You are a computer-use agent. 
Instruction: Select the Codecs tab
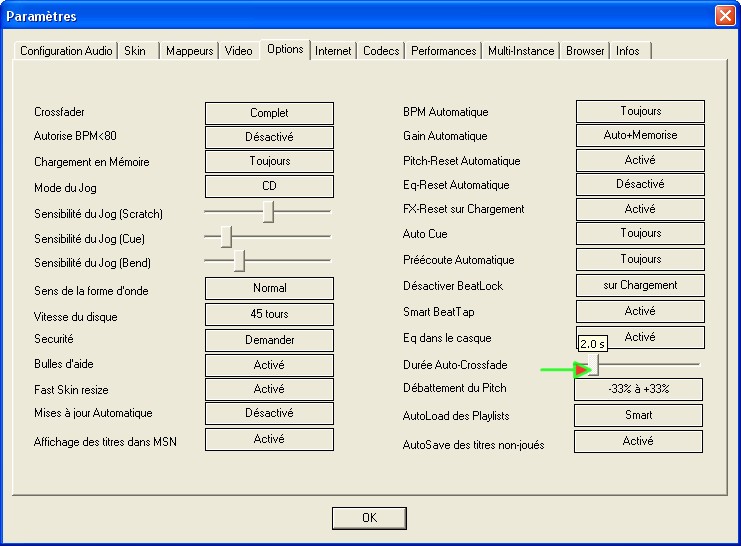click(381, 51)
